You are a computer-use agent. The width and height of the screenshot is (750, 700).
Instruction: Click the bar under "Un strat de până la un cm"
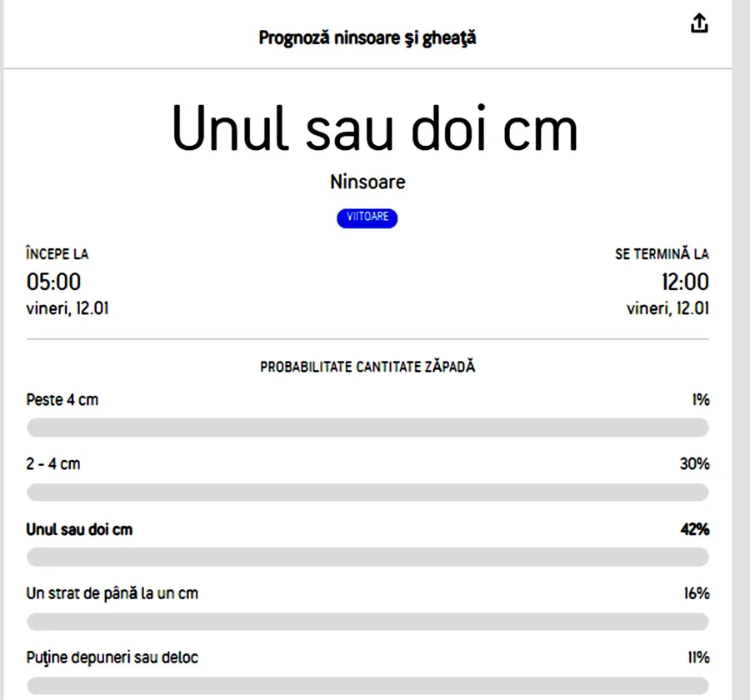point(367,622)
